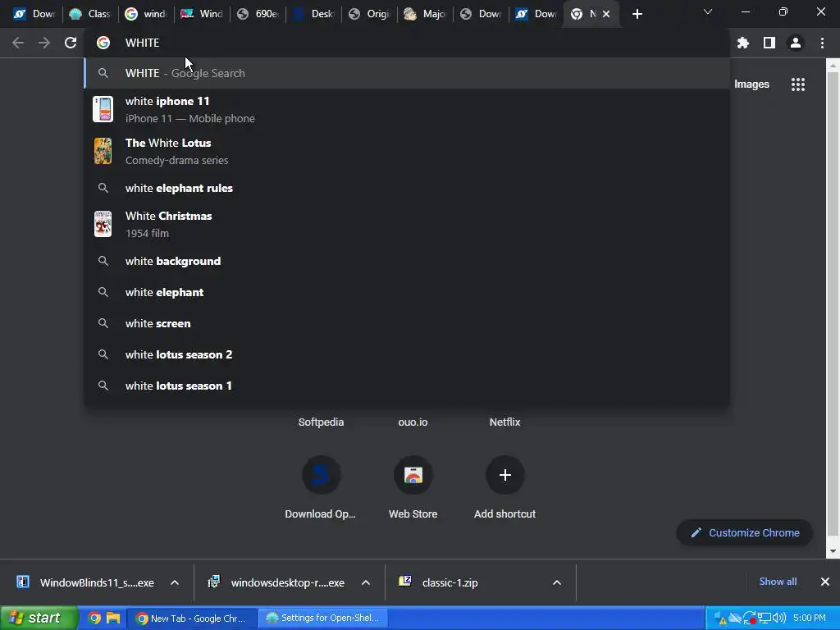The width and height of the screenshot is (840, 630).
Task: Open the ouo.io shortcut
Action: (413, 422)
